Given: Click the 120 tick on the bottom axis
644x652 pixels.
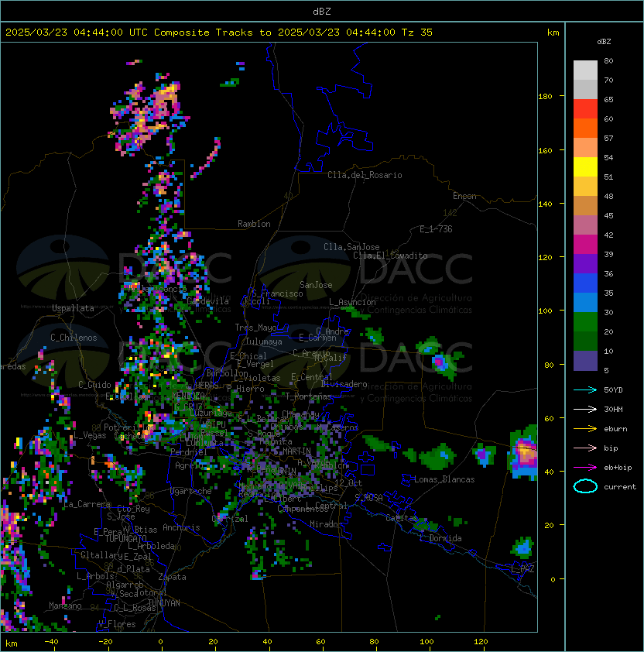Looking at the screenshot, I should pyautogui.click(x=481, y=642).
